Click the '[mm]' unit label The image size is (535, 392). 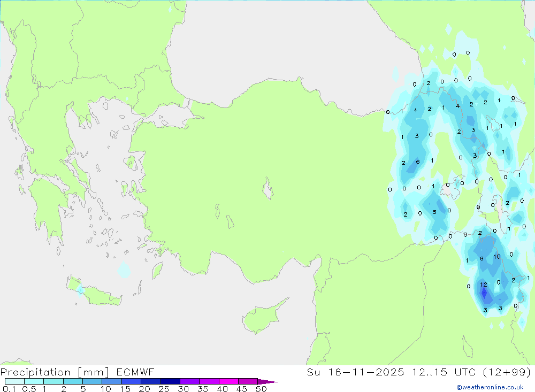pos(94,372)
